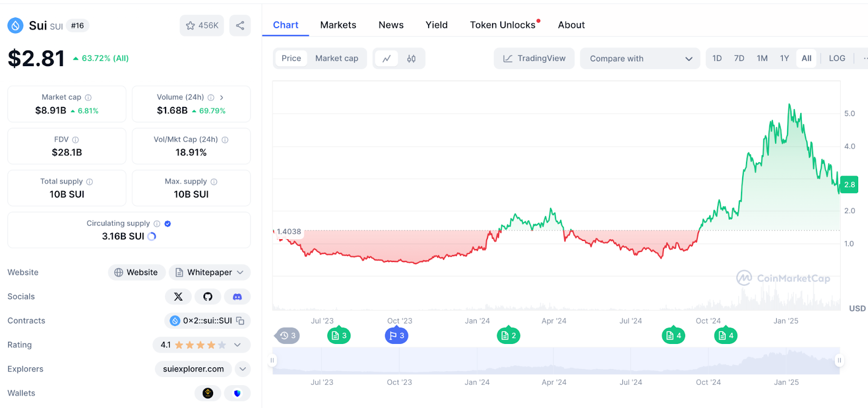Show Market cap chart mode
This screenshot has width=868, height=408.
click(x=336, y=59)
